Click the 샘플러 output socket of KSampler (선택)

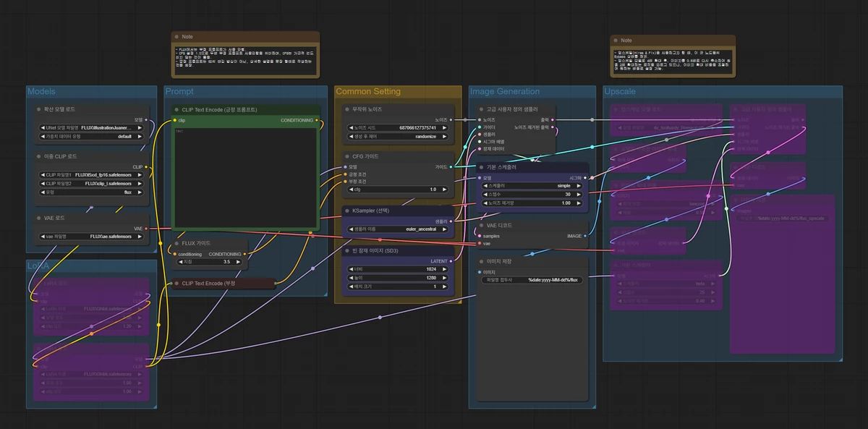(x=452, y=221)
